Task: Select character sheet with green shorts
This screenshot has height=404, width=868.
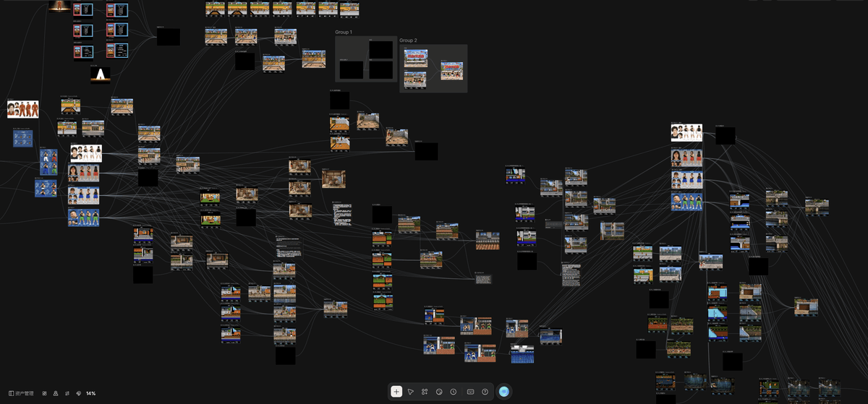Action: 84,218
